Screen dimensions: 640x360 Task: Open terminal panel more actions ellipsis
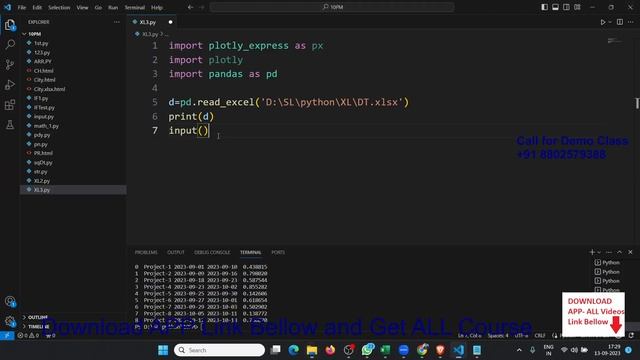pos(609,252)
